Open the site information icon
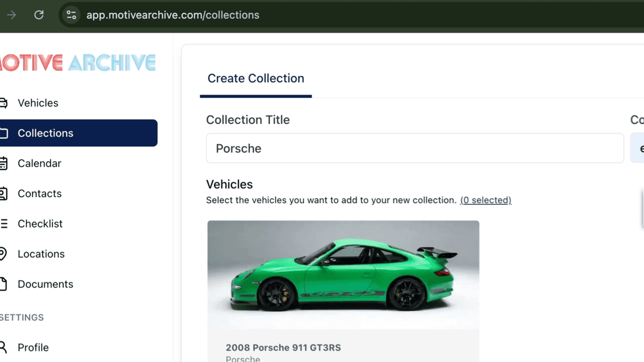 (x=71, y=15)
